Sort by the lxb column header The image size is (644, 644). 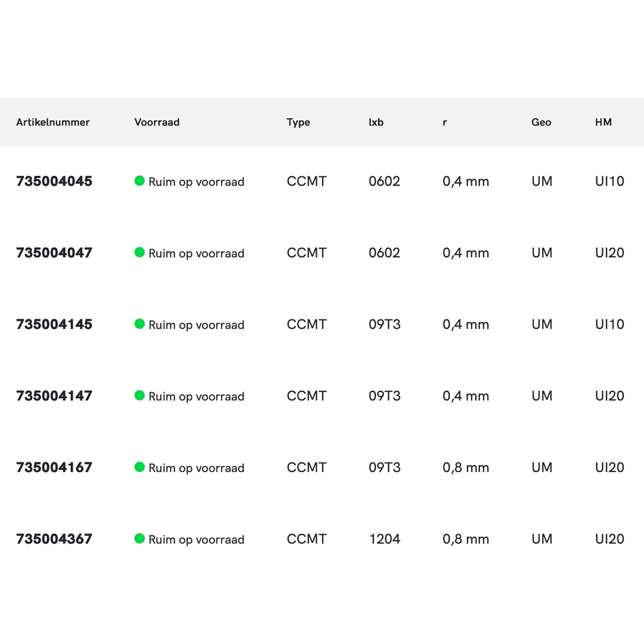point(376,122)
